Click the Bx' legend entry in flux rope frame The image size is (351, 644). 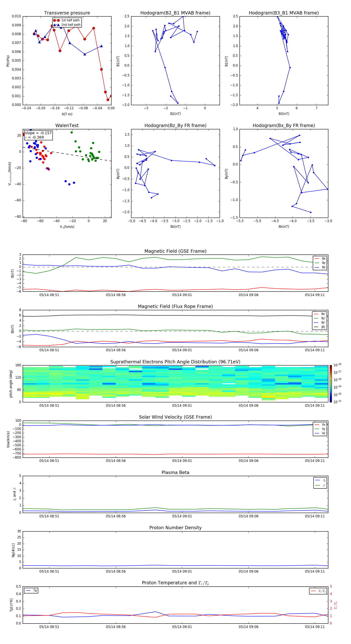tap(320, 314)
